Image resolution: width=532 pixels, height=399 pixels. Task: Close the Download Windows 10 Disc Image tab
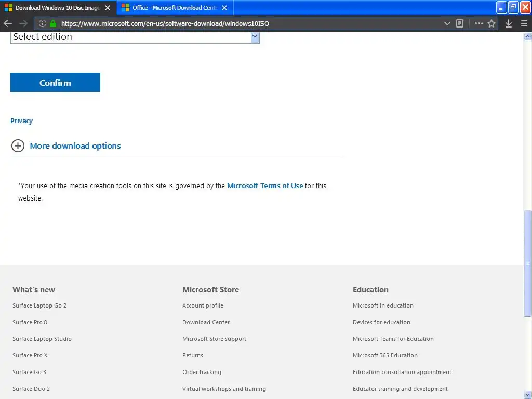pyautogui.click(x=108, y=8)
